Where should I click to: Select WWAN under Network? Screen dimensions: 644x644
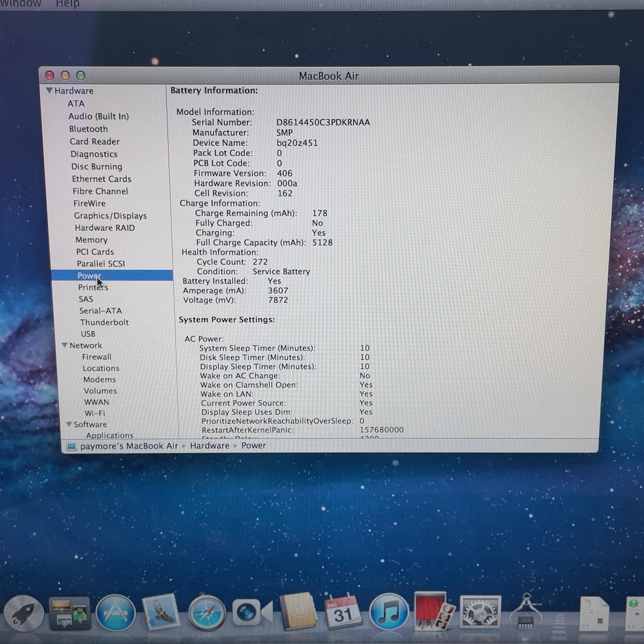(96, 402)
